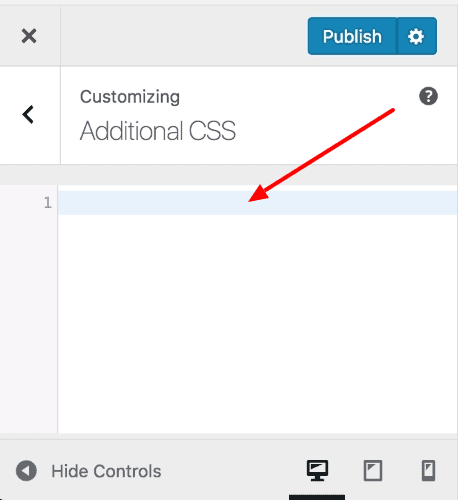The image size is (458, 500).
Task: Close the Customizer with the X icon
Action: (29, 36)
